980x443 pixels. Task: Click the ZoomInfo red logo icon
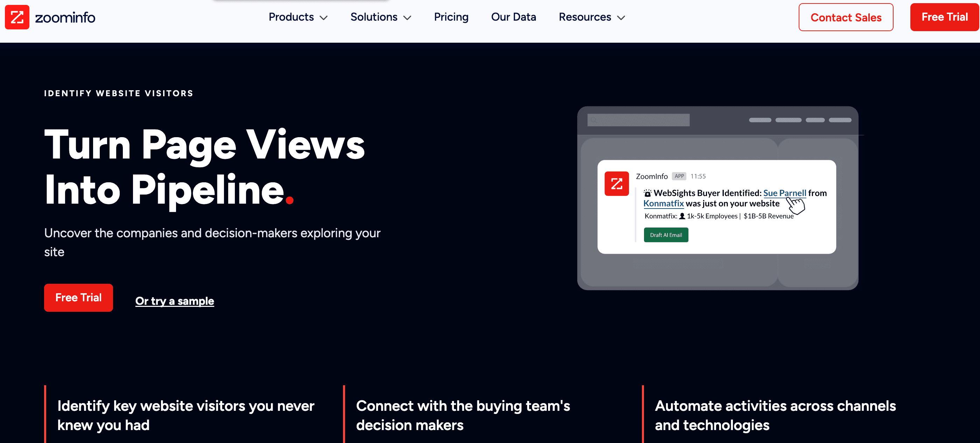tap(17, 17)
